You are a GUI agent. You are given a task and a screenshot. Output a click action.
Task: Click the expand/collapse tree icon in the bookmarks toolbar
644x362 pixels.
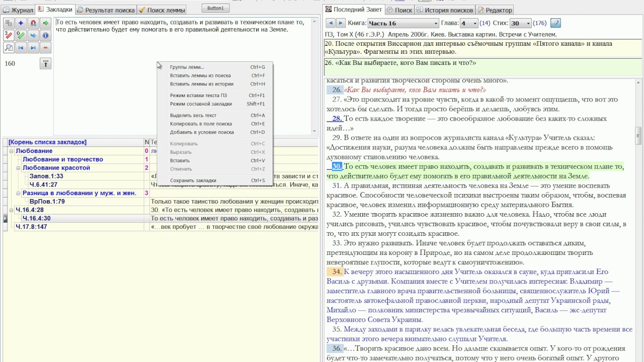[x=9, y=23]
